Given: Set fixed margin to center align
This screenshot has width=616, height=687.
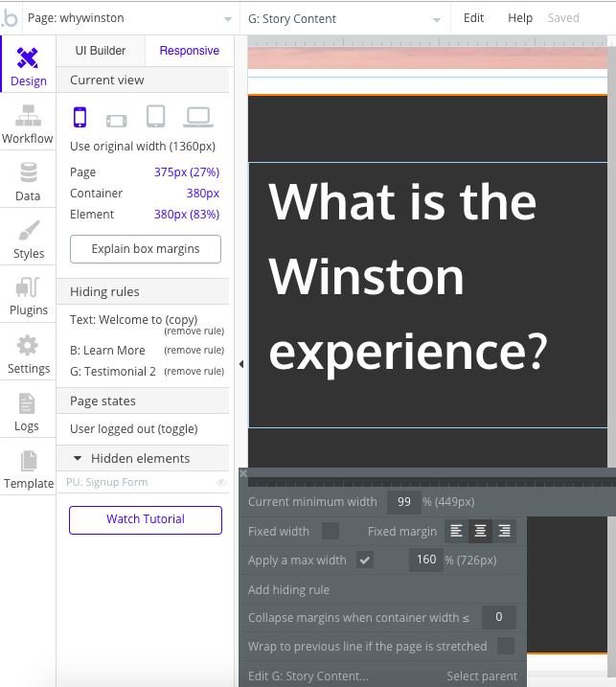Looking at the screenshot, I should click(480, 531).
